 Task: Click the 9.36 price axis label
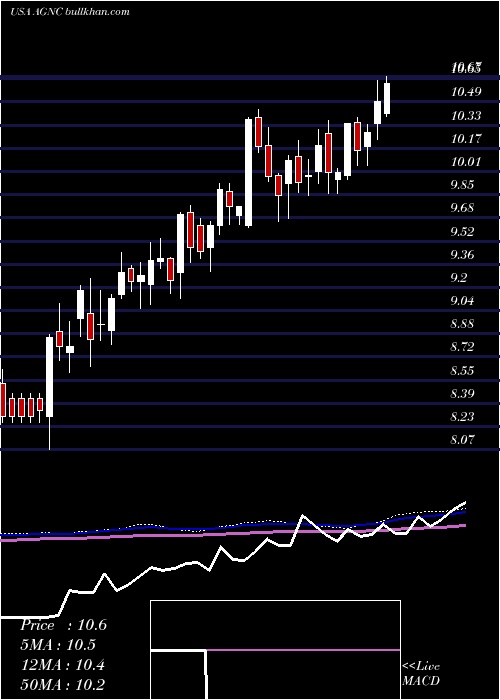[462, 254]
